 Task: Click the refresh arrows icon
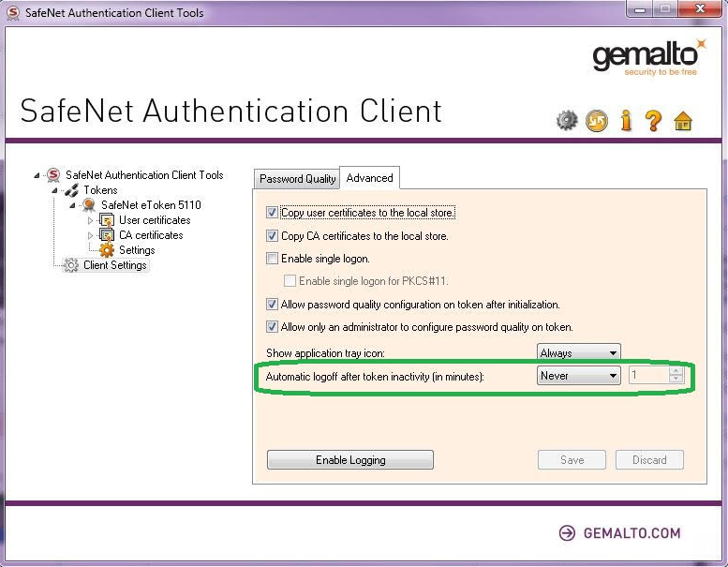point(597,121)
